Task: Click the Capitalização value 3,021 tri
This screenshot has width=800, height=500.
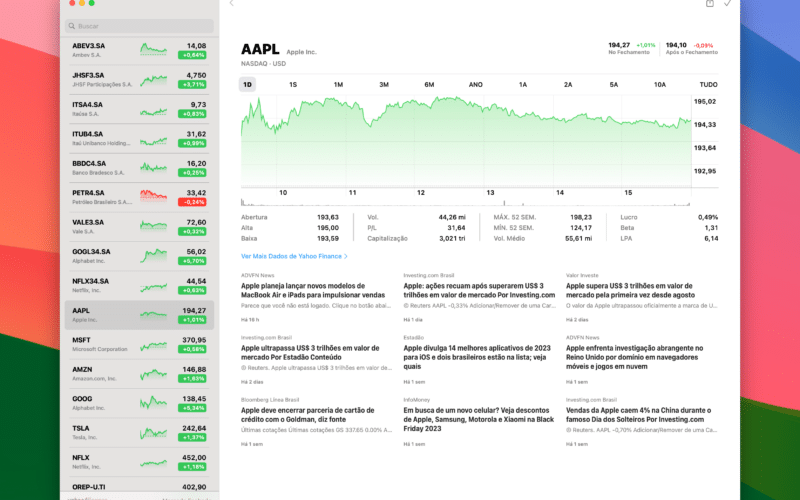Action: (x=452, y=238)
